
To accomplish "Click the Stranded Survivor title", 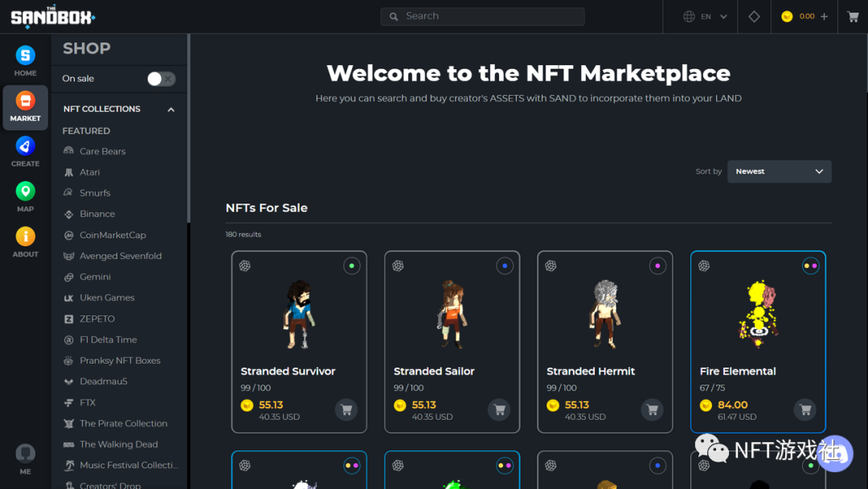I will coord(288,372).
